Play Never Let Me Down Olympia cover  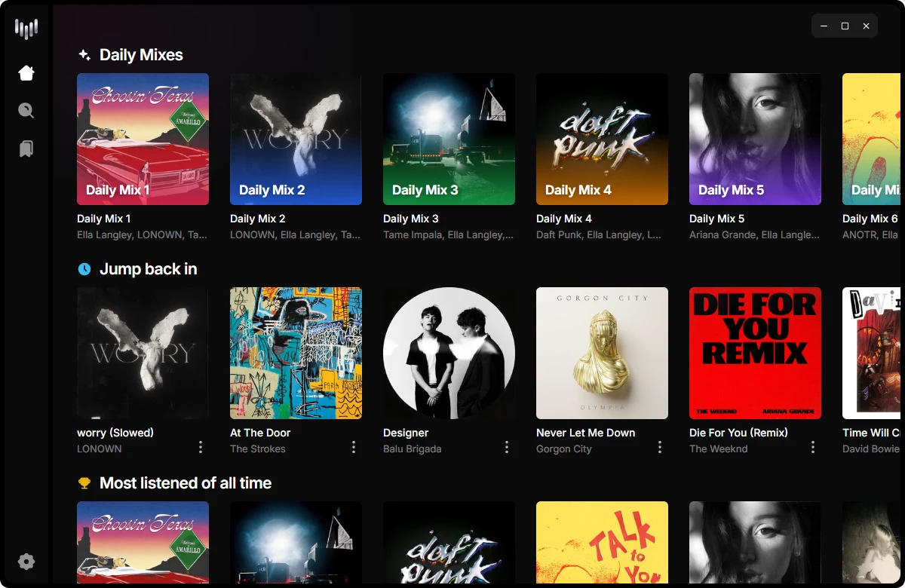point(602,353)
